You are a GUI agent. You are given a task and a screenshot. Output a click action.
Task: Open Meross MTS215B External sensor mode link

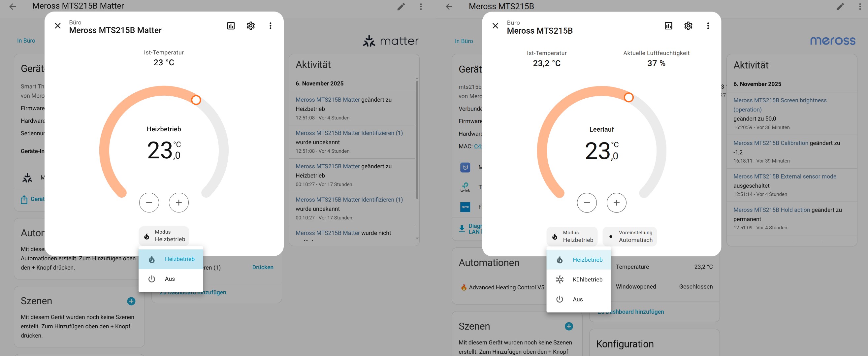tap(785, 176)
